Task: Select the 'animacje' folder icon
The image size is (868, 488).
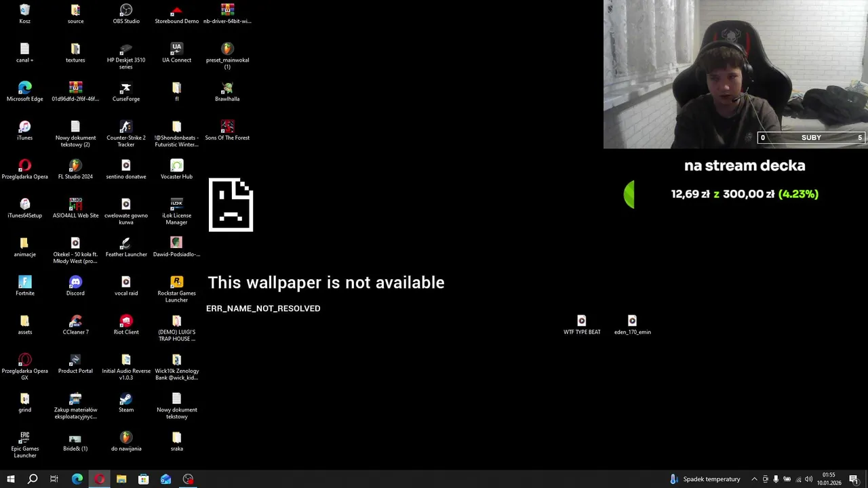Action: pos(24,247)
